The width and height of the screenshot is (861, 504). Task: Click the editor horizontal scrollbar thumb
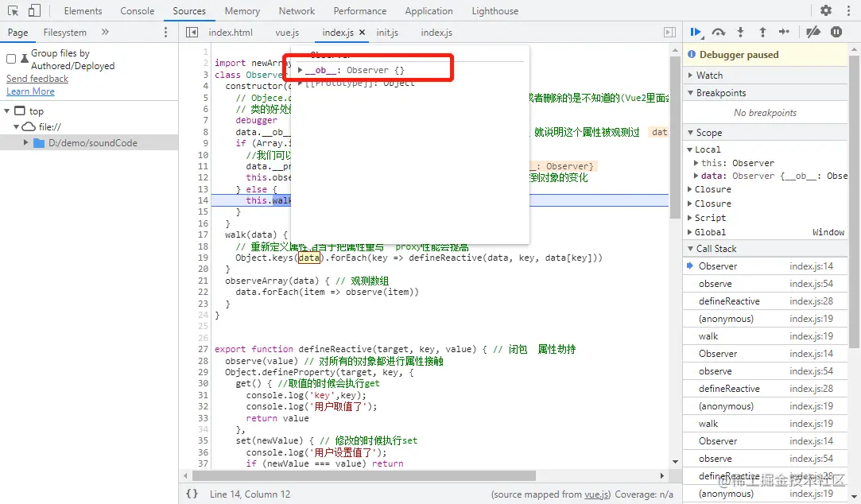[363, 475]
